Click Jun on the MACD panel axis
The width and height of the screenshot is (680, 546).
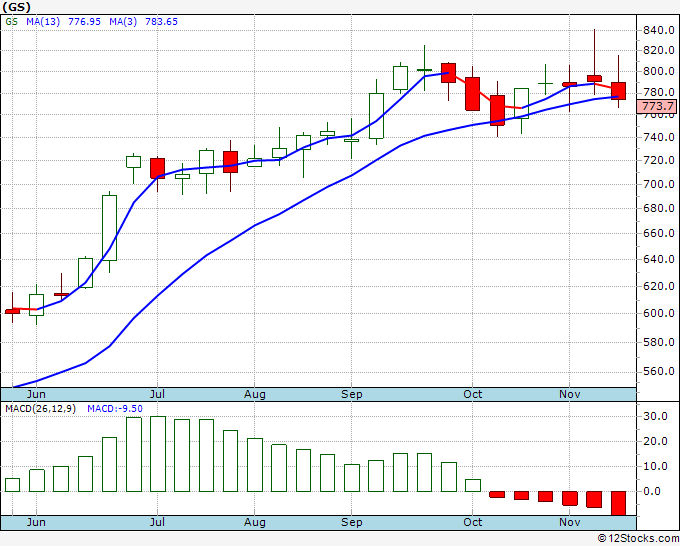tap(36, 522)
